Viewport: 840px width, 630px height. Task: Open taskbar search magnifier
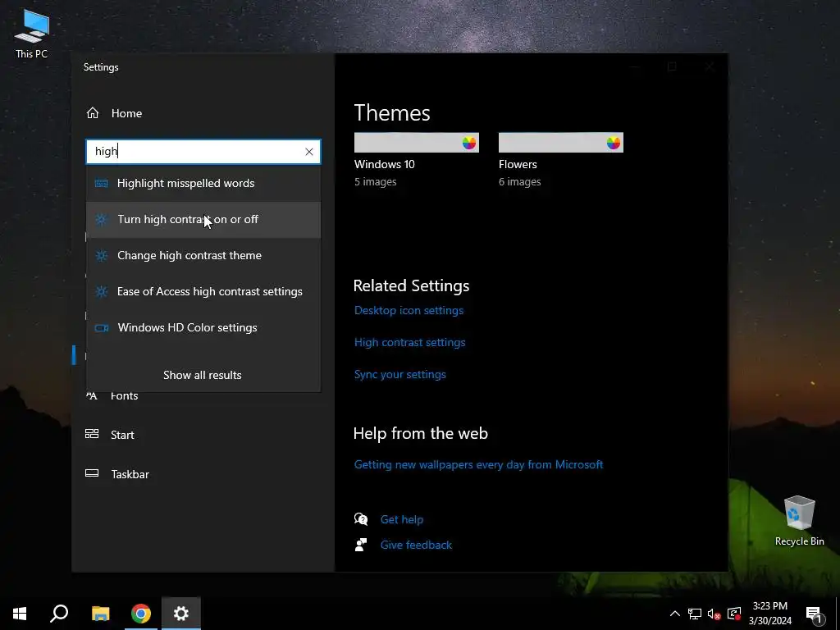[x=59, y=614]
